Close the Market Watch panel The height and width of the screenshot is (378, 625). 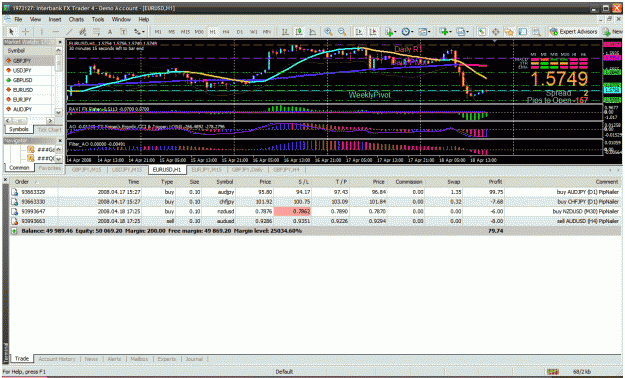[x=60, y=42]
